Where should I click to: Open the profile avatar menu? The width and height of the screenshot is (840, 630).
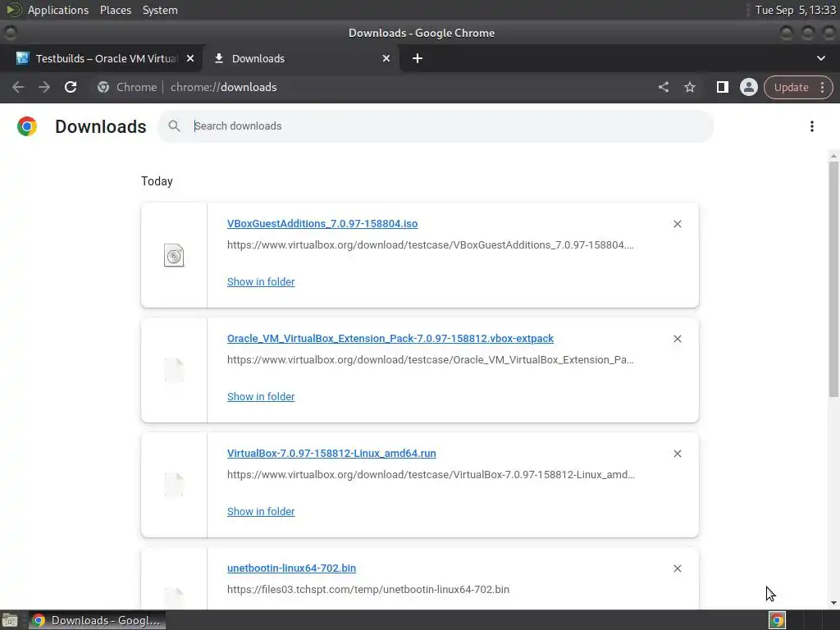coord(748,87)
